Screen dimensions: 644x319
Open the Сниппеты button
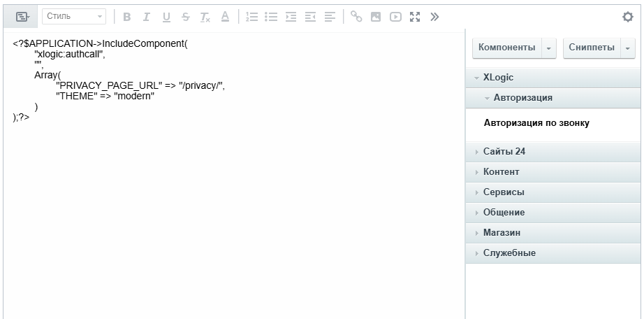[x=592, y=48]
